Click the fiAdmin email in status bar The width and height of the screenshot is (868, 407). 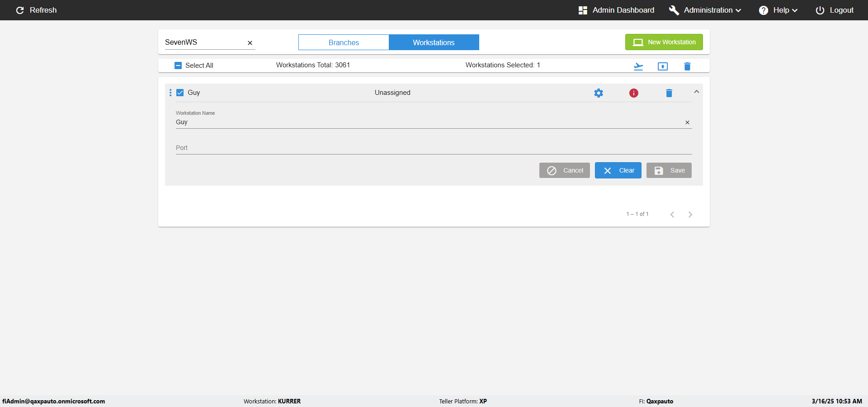pos(53,401)
